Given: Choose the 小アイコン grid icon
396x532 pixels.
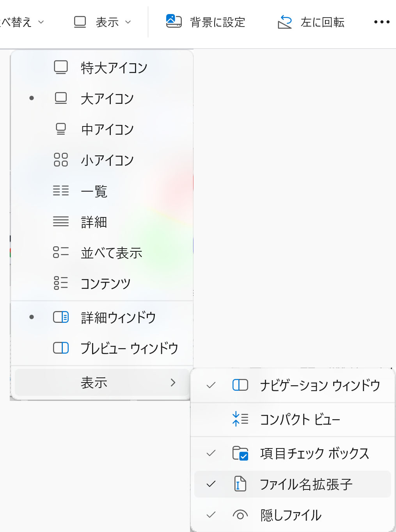Looking at the screenshot, I should pyautogui.click(x=61, y=160).
